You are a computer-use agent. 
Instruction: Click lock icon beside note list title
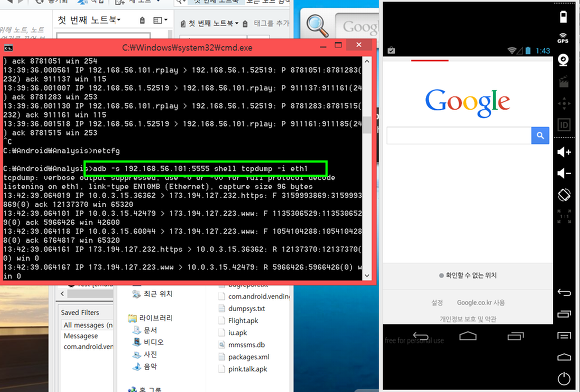click(142, 20)
